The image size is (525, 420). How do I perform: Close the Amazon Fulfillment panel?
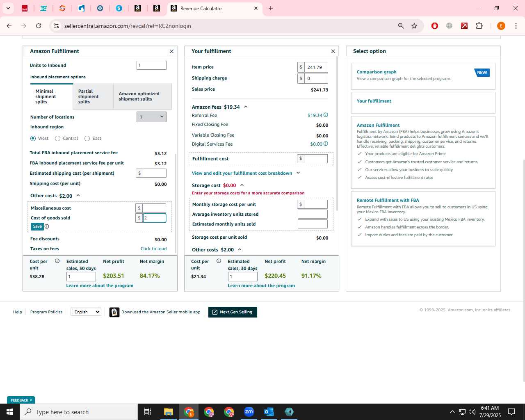[171, 51]
